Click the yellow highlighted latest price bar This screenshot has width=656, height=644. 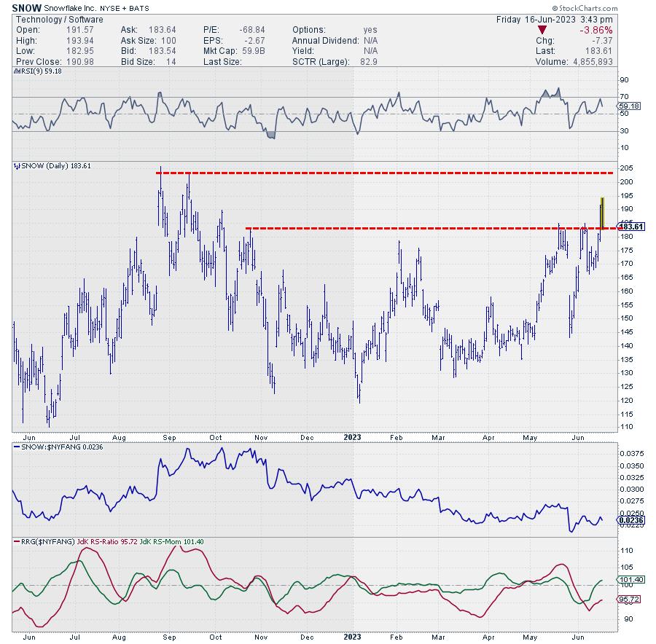pos(602,211)
